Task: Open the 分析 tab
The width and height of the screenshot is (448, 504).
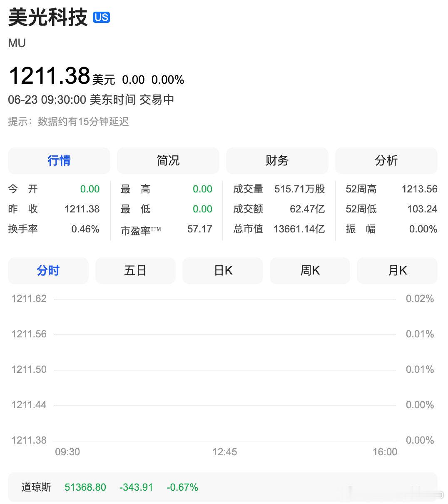Action: 386,160
